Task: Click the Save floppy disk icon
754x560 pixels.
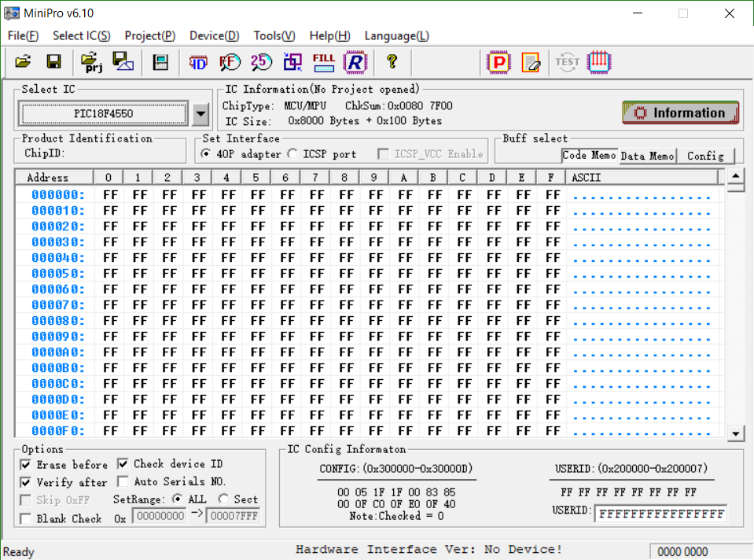Action: 53,62
